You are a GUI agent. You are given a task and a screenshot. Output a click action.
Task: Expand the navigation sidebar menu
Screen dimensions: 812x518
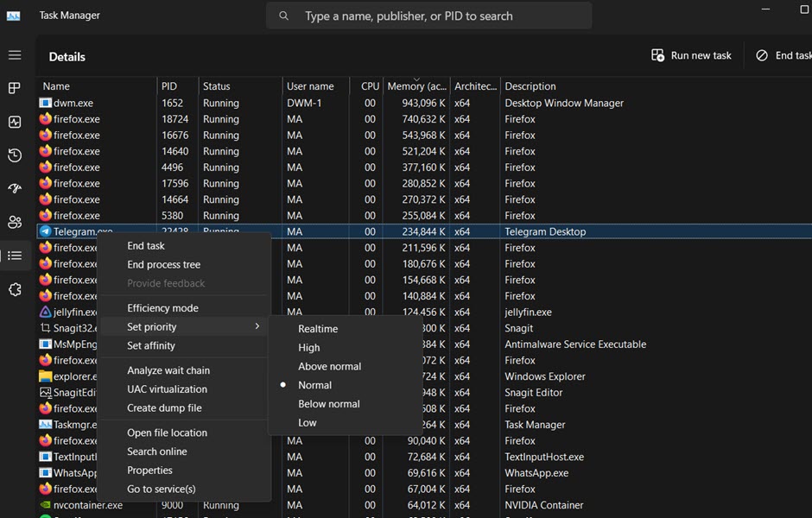pos(14,55)
